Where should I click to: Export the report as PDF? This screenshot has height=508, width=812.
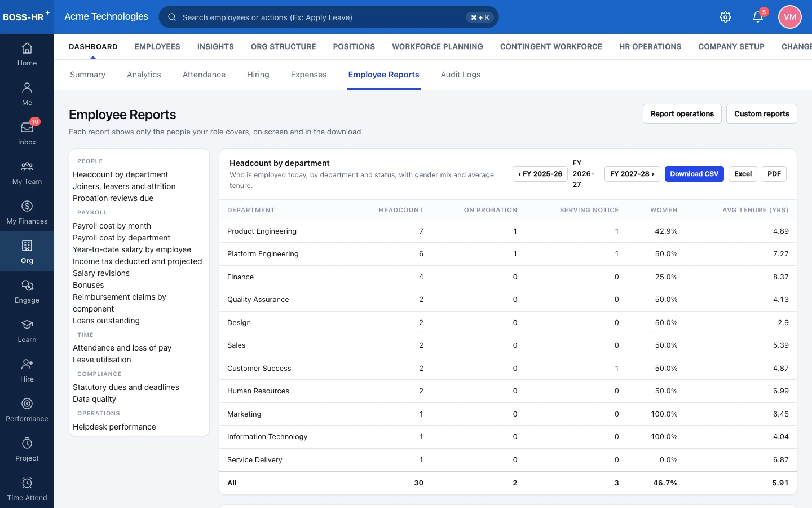(x=774, y=174)
